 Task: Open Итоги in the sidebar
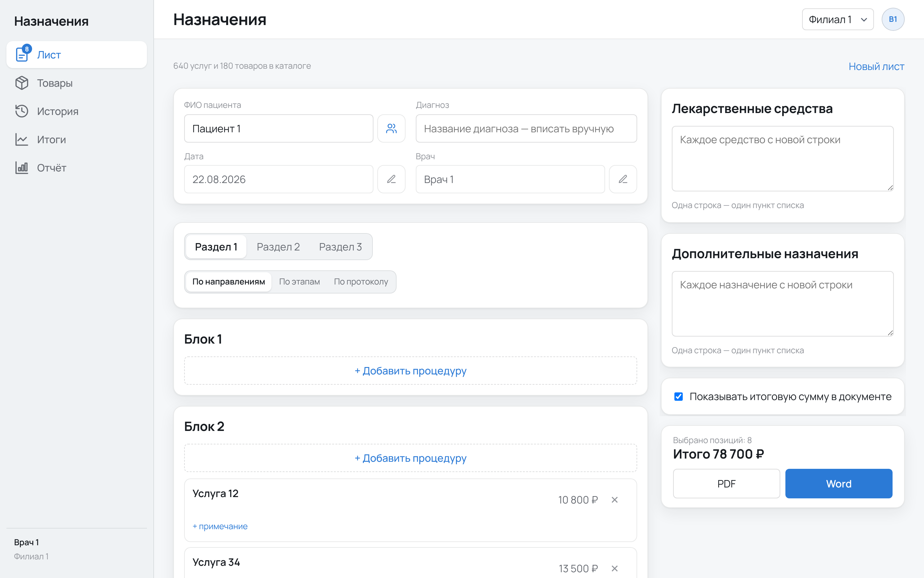point(77,140)
